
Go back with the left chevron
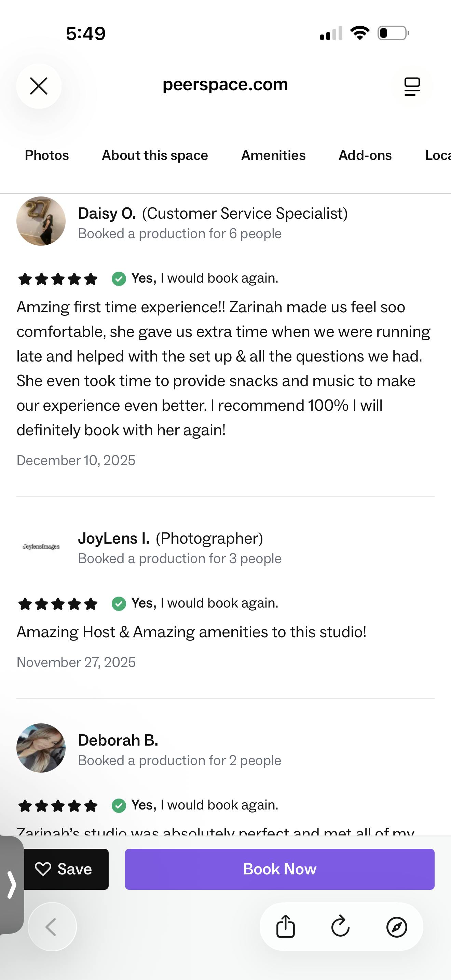pos(52,926)
